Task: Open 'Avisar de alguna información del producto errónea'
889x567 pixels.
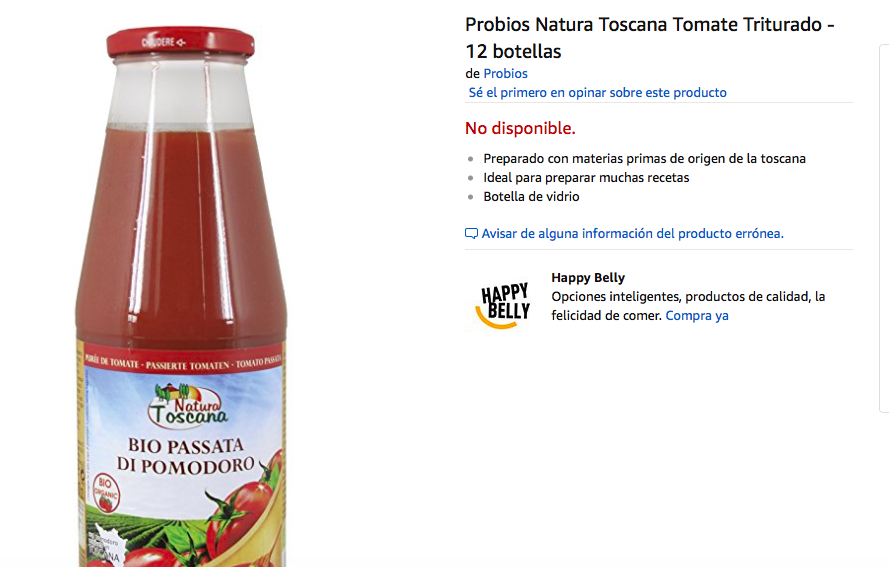Action: click(632, 234)
